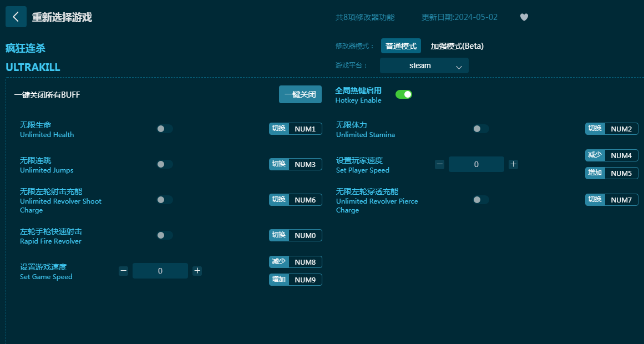Click the ULTRAKILL game title
The height and width of the screenshot is (344, 644).
tap(33, 67)
